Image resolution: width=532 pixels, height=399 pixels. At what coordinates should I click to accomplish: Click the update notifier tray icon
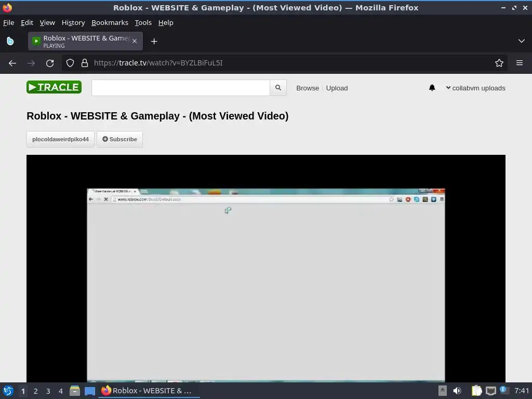[503, 390]
